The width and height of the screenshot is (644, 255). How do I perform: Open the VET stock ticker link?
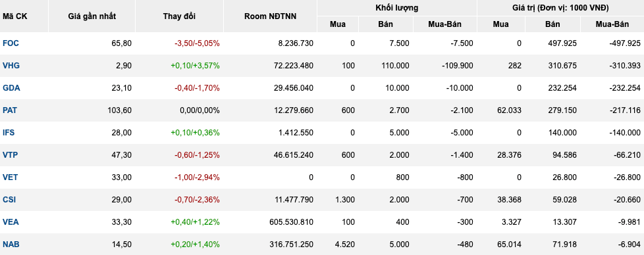point(11,177)
